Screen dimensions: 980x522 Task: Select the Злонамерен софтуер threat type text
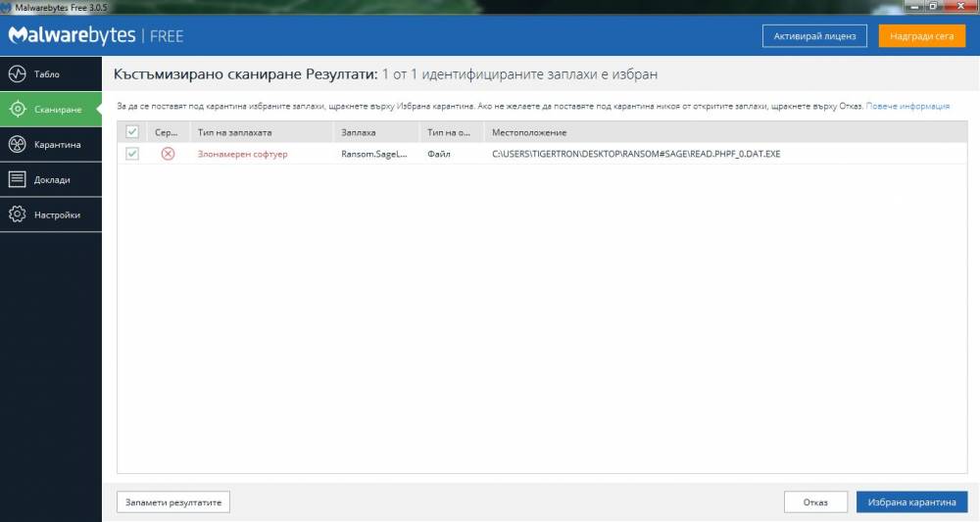[x=242, y=154]
